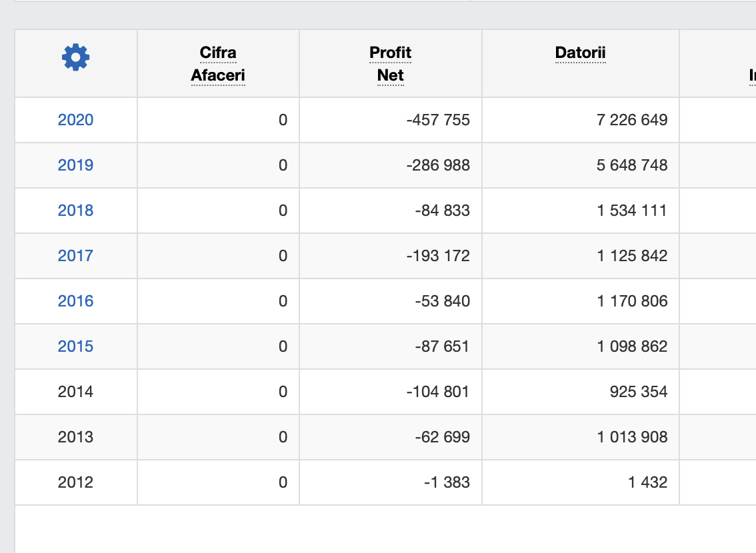
Task: Click the Cifra Afaceri column header
Action: [x=218, y=64]
